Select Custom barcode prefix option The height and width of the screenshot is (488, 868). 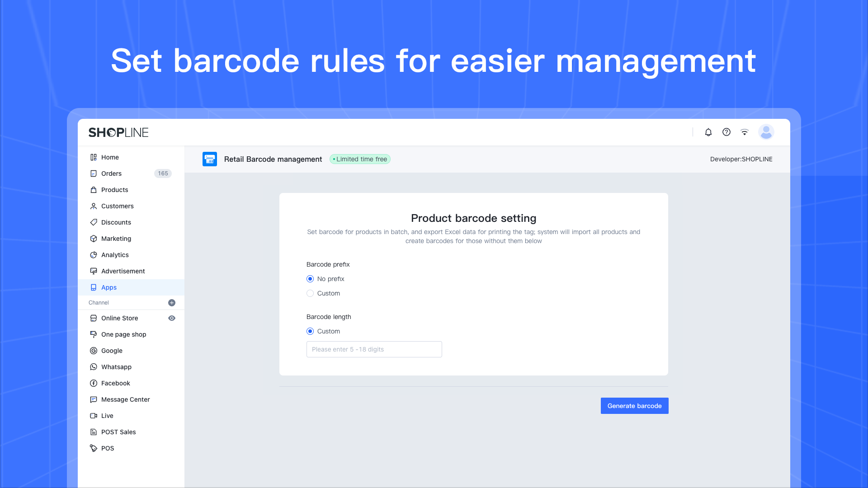click(x=310, y=293)
